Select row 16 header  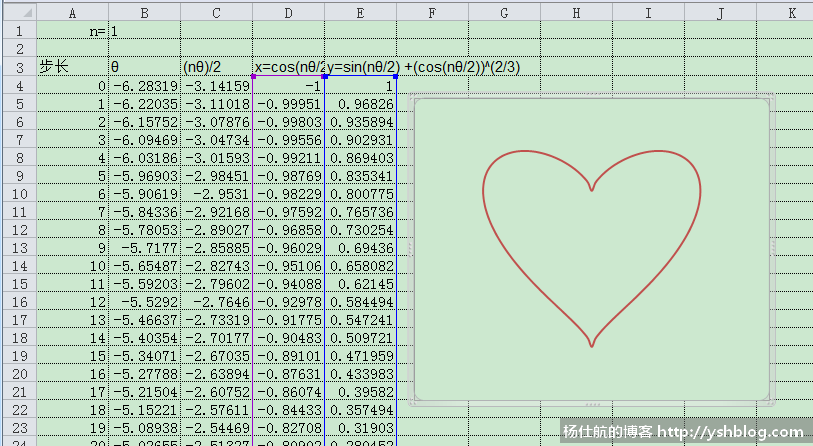pos(20,302)
